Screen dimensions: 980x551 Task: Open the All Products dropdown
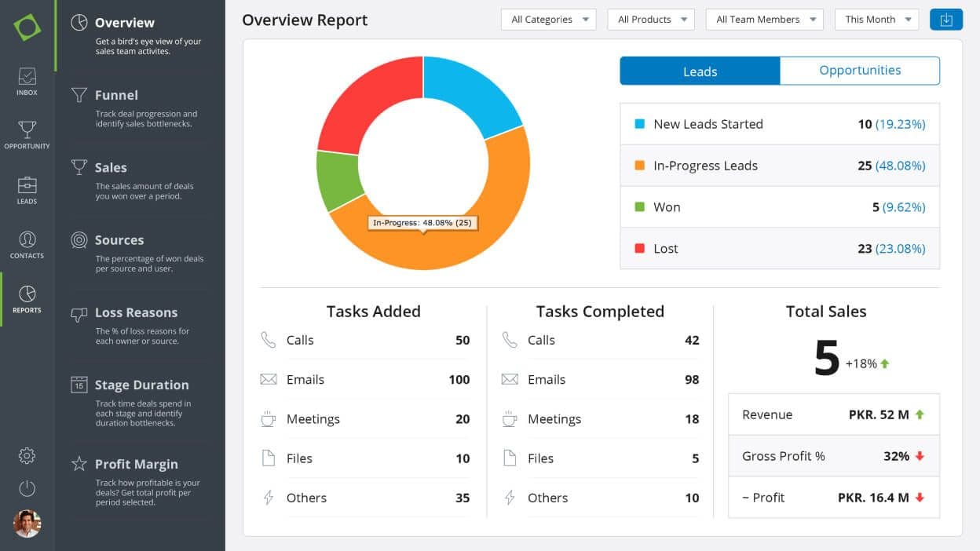(x=651, y=20)
